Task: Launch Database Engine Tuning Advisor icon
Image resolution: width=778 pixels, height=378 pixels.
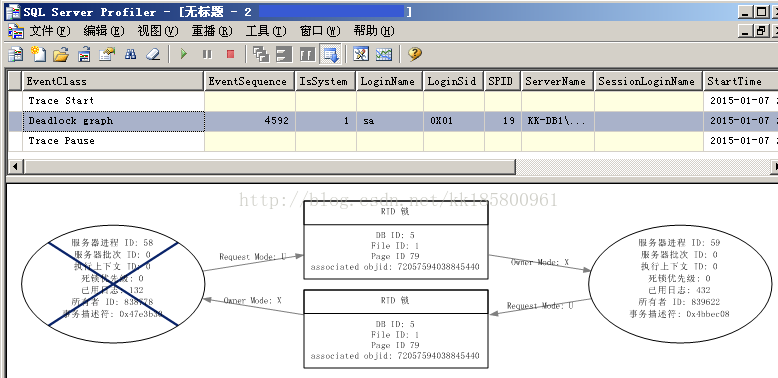Action: point(361,54)
